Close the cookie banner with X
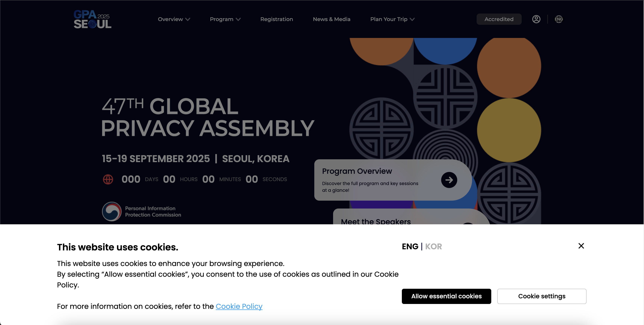The height and width of the screenshot is (325, 644). (581, 246)
